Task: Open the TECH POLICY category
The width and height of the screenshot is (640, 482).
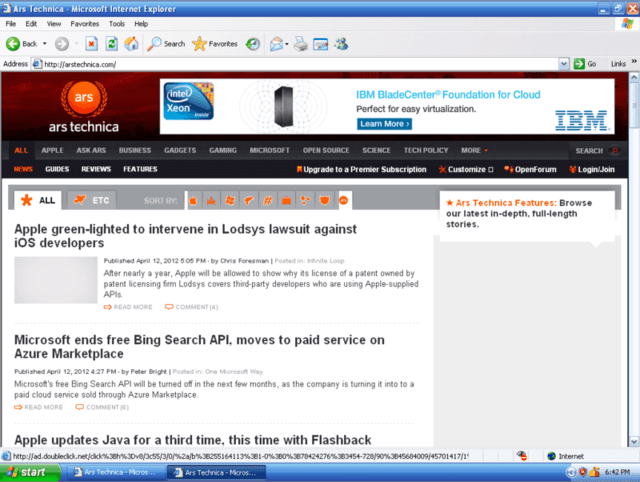Action: pos(426,150)
